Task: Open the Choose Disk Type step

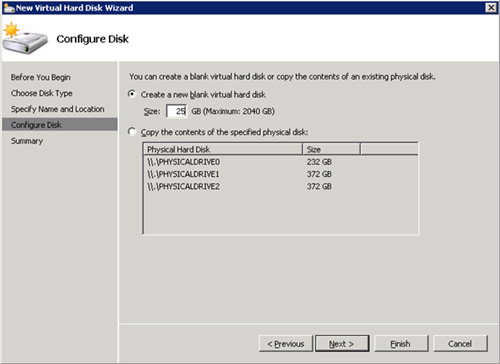Action: tap(42, 93)
